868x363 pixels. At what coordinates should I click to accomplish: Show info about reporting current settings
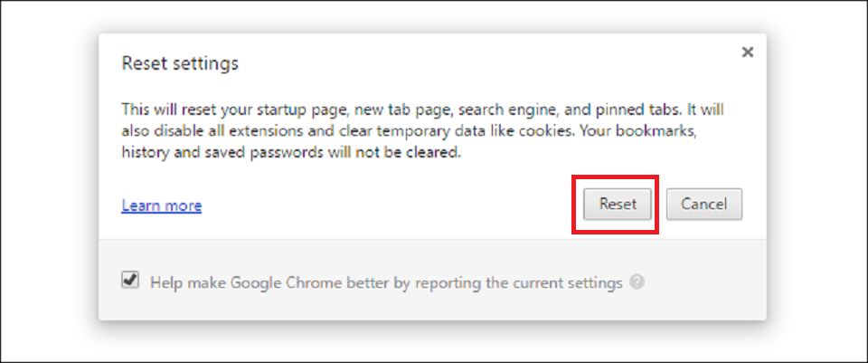(637, 282)
